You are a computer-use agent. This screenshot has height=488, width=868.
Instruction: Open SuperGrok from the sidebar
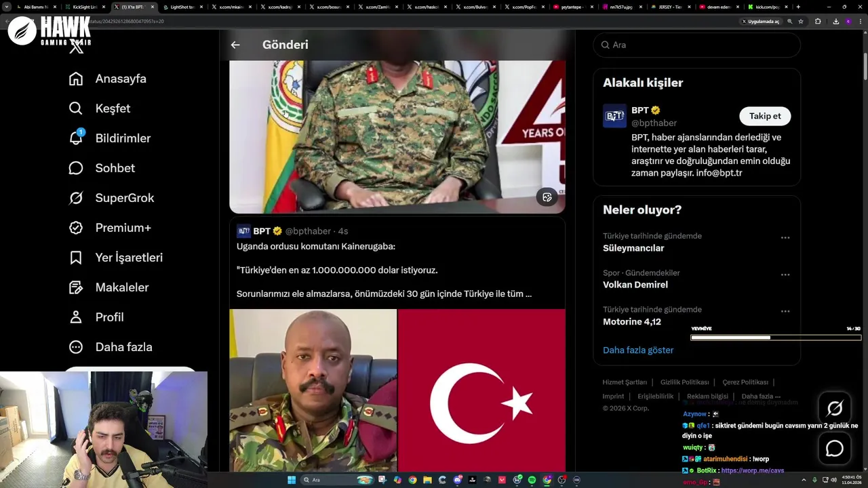click(112, 198)
